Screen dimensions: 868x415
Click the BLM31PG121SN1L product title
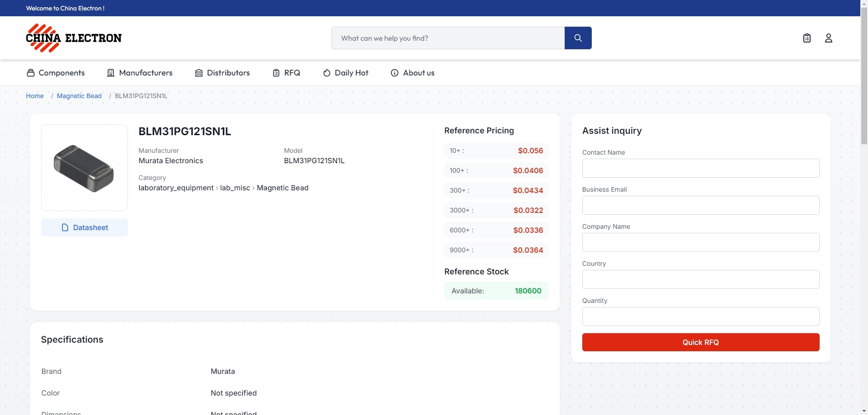tap(184, 132)
